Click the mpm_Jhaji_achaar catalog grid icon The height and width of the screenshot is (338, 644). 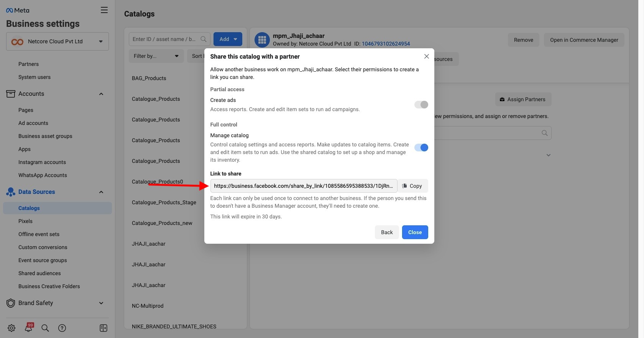click(x=262, y=40)
